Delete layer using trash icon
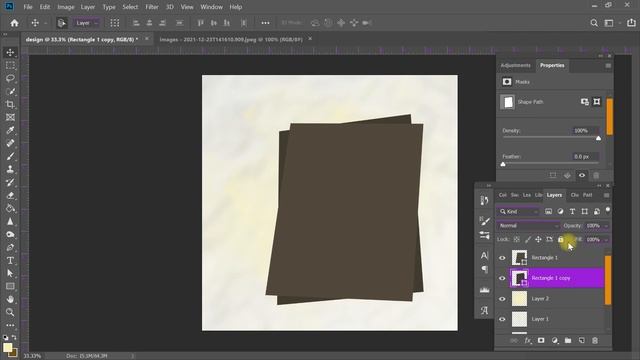The height and width of the screenshot is (360, 640). tap(595, 340)
